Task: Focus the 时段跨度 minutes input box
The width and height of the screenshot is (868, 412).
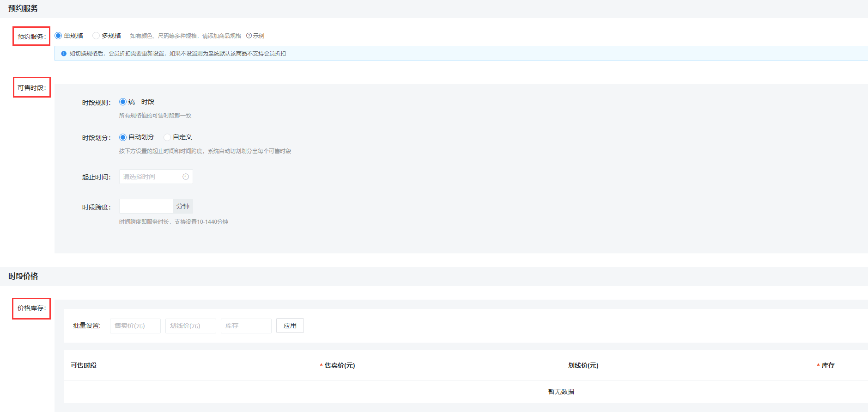Action: (146, 206)
